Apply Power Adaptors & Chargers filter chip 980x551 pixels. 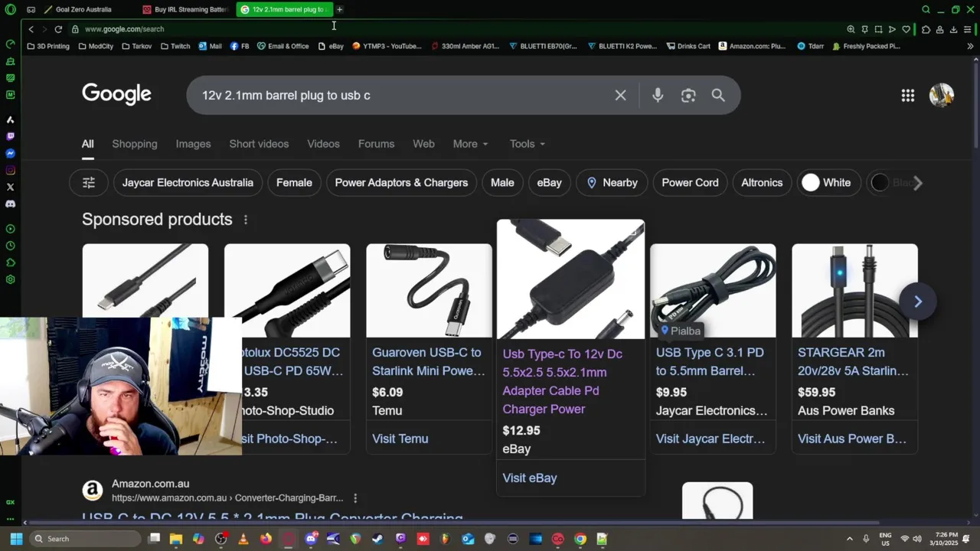[401, 183]
